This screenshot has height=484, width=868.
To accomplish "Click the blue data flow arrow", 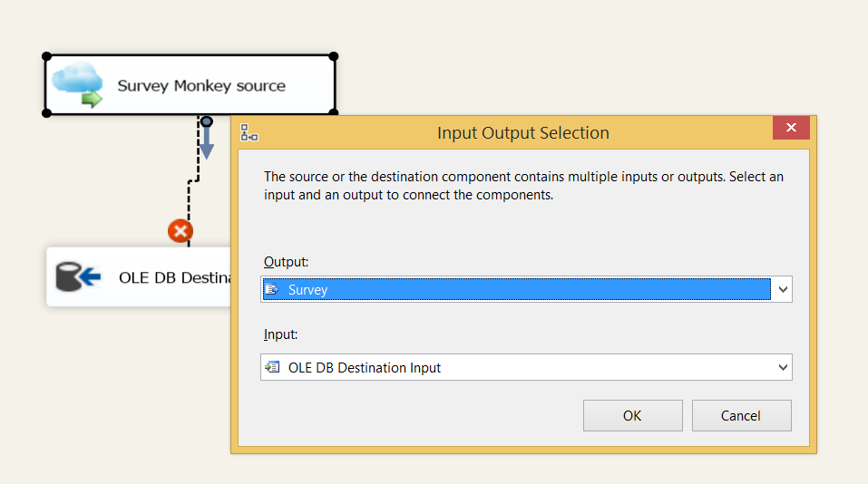I will [207, 138].
